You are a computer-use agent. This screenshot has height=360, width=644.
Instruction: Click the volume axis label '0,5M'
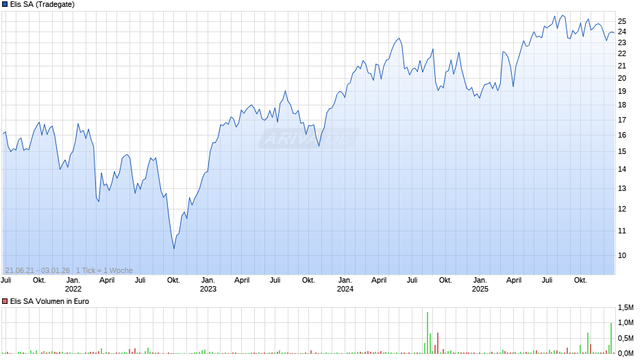[x=626, y=338]
